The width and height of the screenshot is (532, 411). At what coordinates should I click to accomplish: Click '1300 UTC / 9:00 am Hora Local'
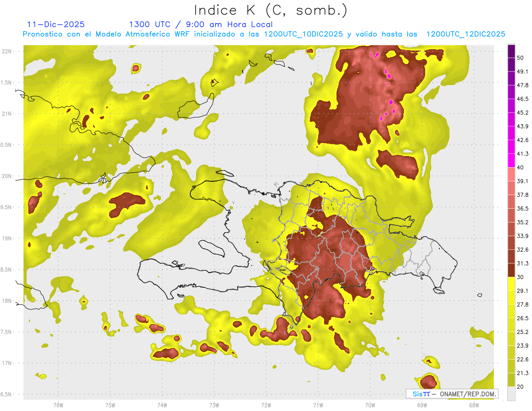coord(201,24)
